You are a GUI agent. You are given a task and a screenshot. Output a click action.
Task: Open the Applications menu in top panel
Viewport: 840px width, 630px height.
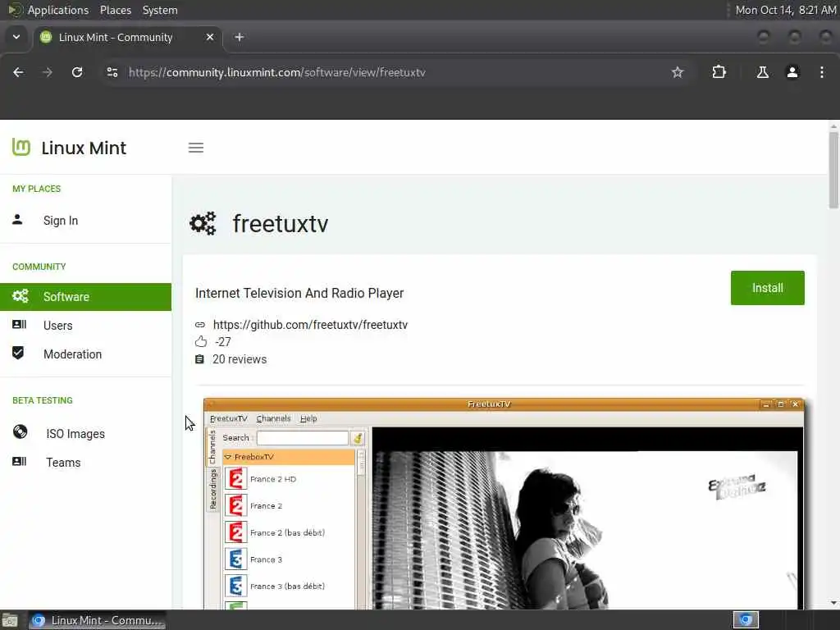coord(58,10)
